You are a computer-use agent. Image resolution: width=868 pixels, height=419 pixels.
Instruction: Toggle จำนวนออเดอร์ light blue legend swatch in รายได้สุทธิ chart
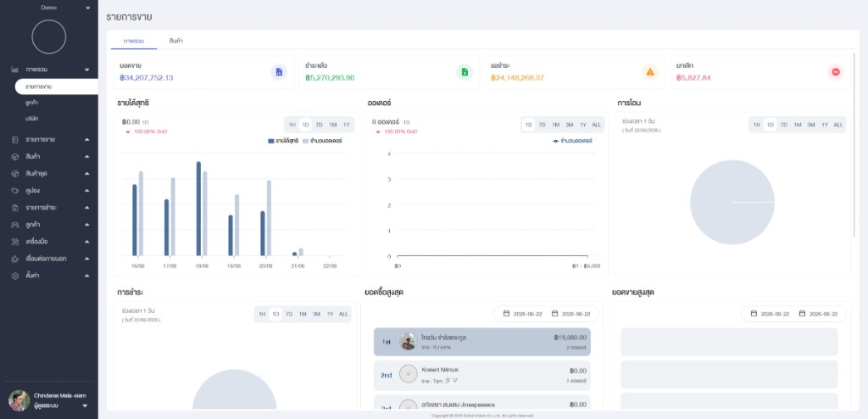coord(305,142)
